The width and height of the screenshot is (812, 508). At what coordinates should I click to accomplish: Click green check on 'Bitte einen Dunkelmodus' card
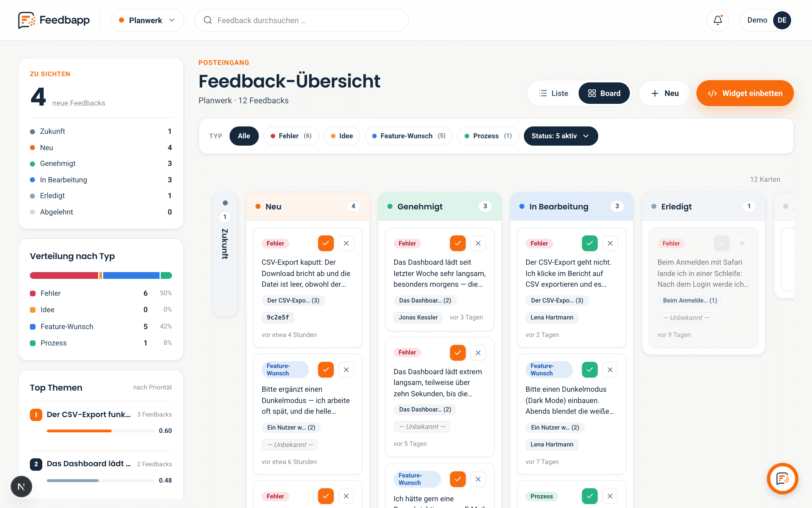point(590,370)
